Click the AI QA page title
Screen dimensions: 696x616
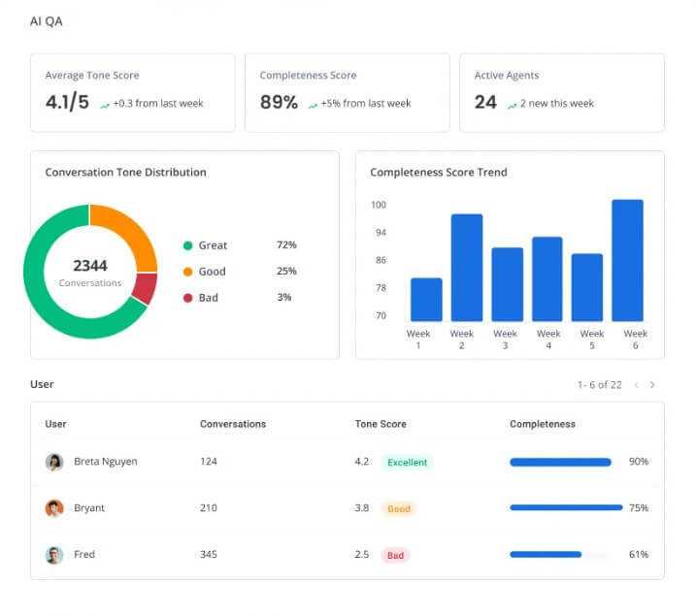point(47,21)
